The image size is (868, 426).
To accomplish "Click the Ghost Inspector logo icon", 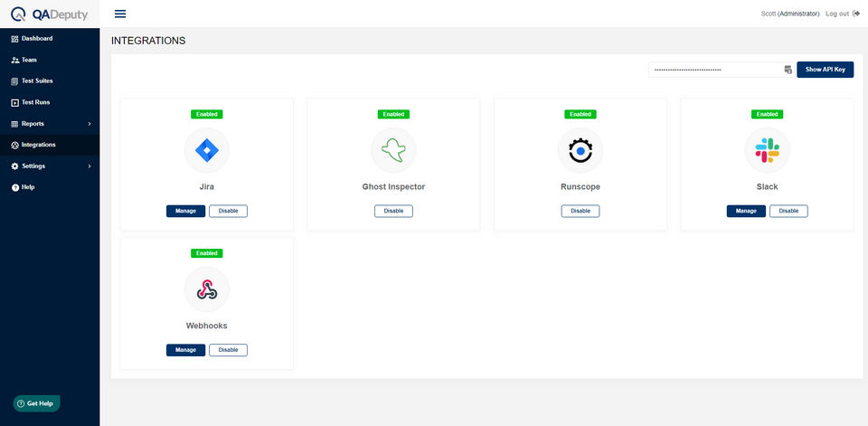I will pyautogui.click(x=393, y=150).
